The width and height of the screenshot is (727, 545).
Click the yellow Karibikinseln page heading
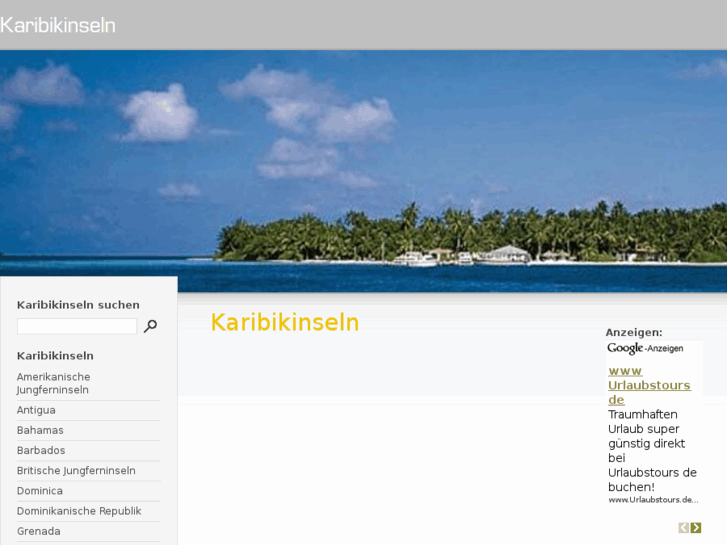[285, 322]
